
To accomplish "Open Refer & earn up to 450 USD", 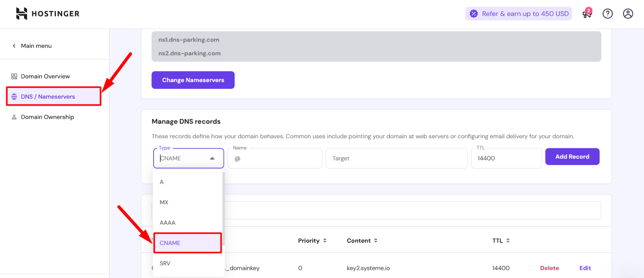I will [x=519, y=14].
